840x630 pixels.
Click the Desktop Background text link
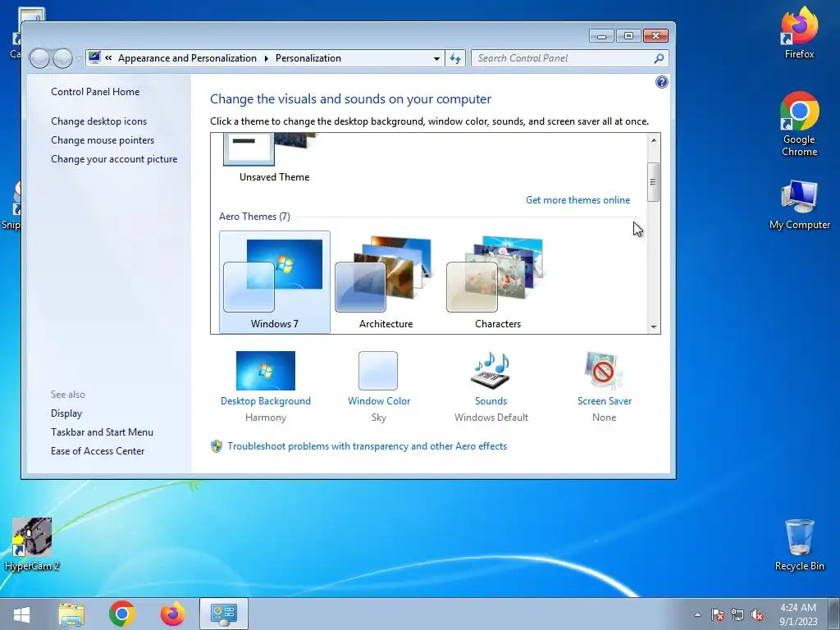(265, 400)
